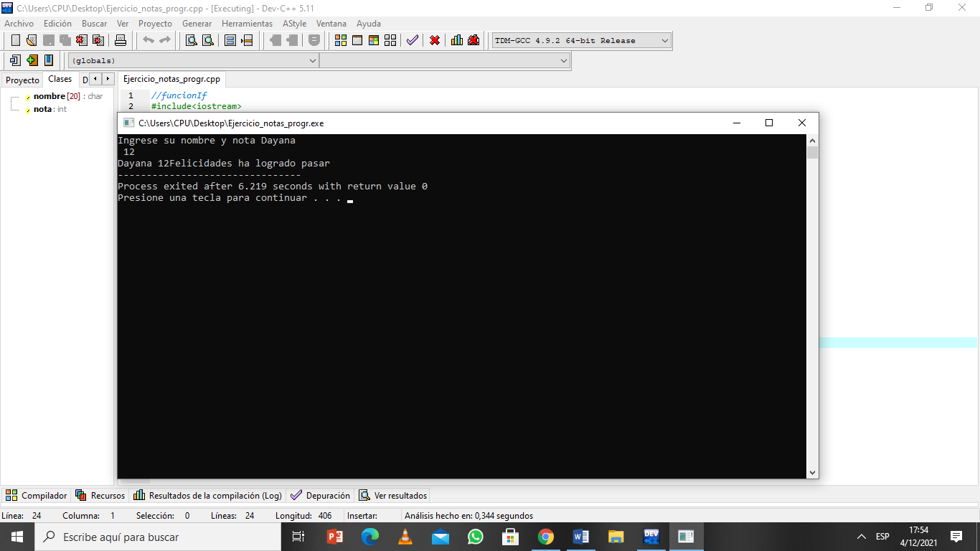Open Google Chrome from the taskbar
The width and height of the screenshot is (980, 551).
pyautogui.click(x=546, y=537)
